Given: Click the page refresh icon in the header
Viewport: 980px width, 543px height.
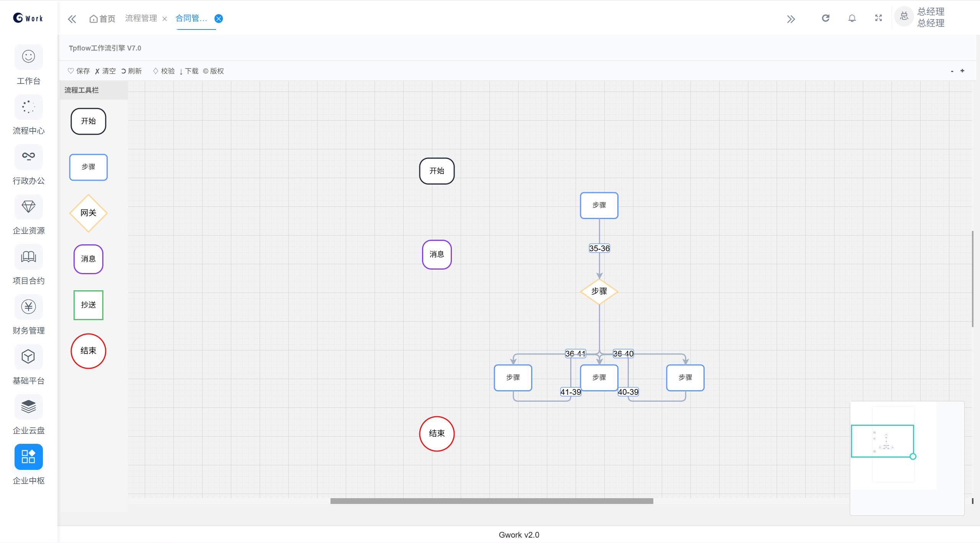Looking at the screenshot, I should [x=825, y=18].
